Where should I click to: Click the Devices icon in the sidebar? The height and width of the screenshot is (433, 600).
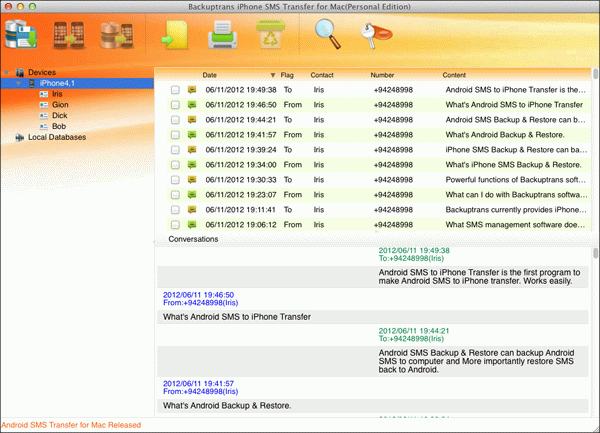tap(20, 72)
